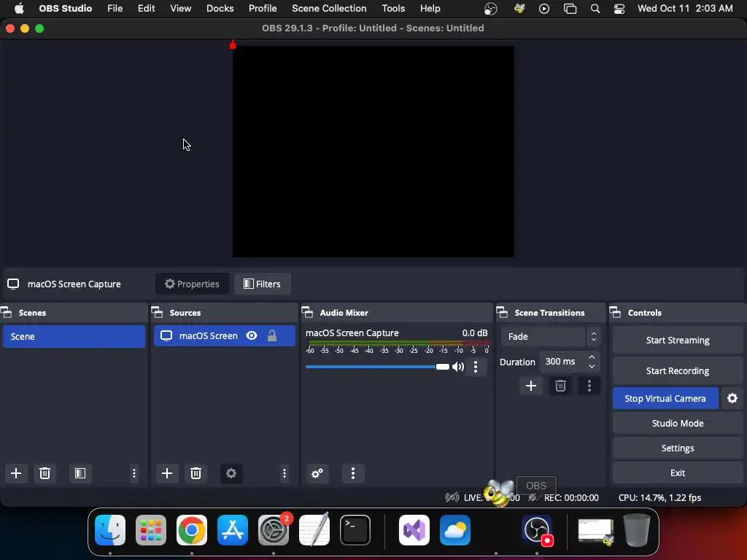Open OBS Studio from the Dock
Image resolution: width=747 pixels, height=560 pixels.
538,530
